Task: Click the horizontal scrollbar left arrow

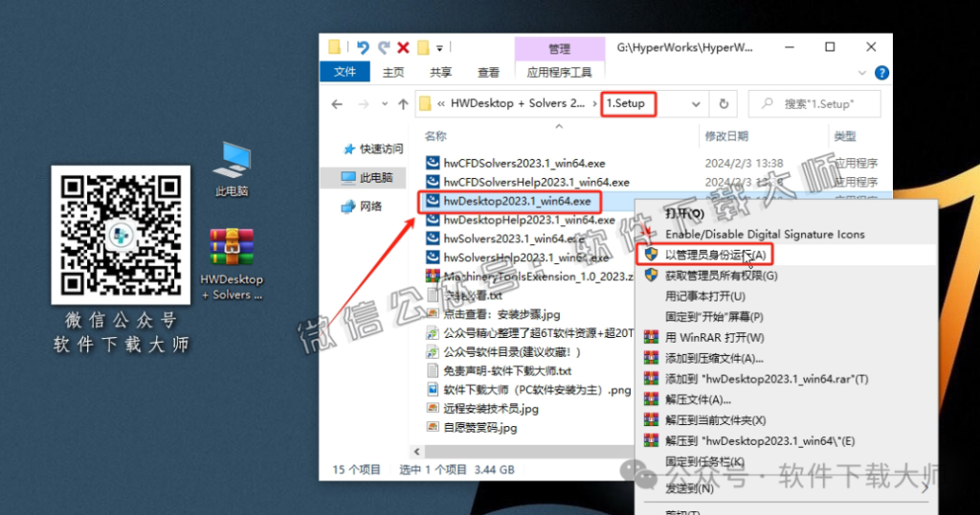Action: 417,451
